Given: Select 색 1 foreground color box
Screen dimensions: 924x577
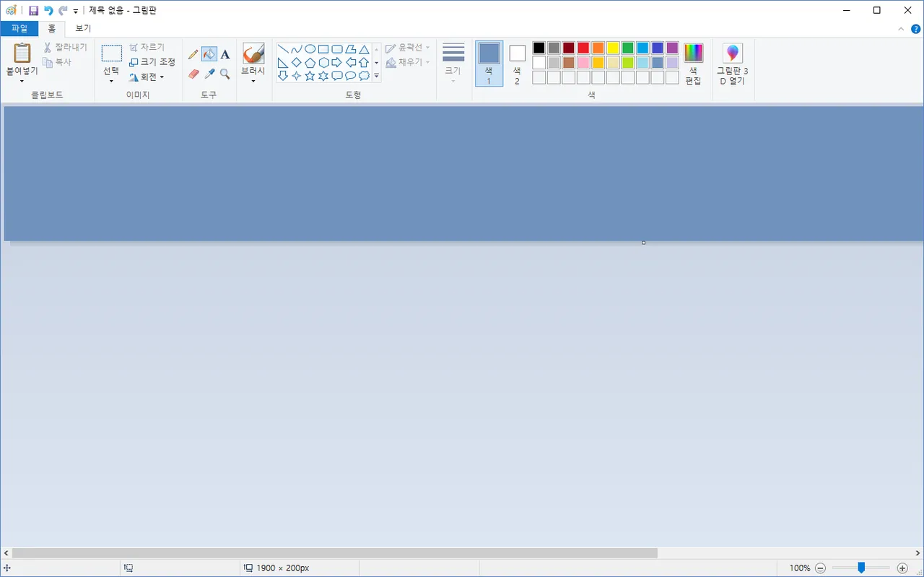Looking at the screenshot, I should click(x=489, y=64).
